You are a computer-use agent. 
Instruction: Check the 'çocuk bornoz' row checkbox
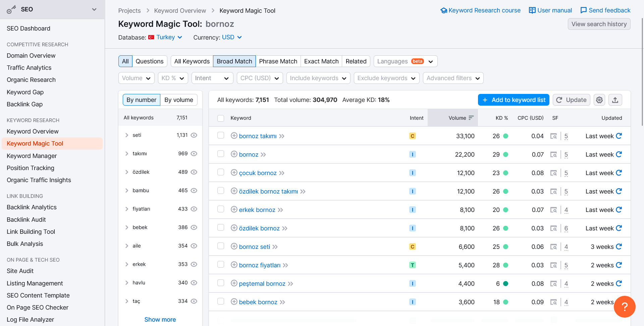(221, 172)
